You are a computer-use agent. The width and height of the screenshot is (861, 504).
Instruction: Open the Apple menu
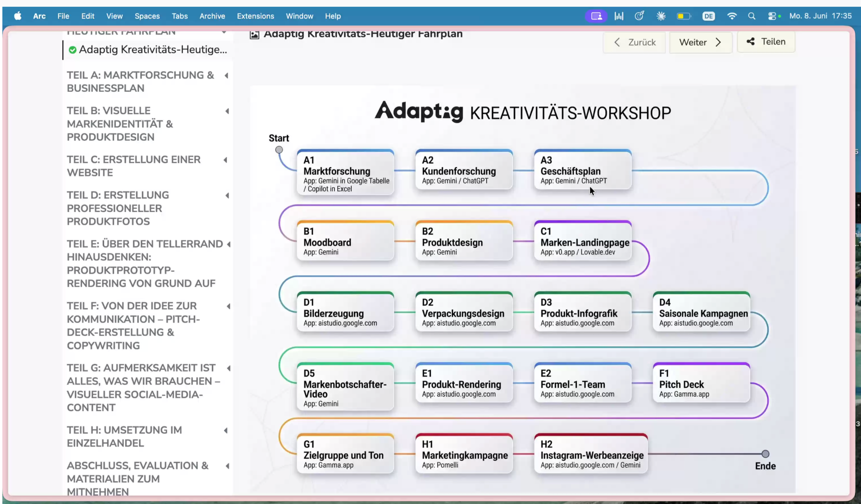18,16
